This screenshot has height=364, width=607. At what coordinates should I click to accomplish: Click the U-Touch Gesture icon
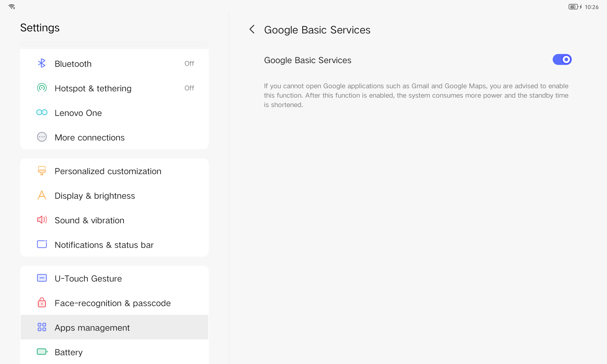click(x=42, y=278)
